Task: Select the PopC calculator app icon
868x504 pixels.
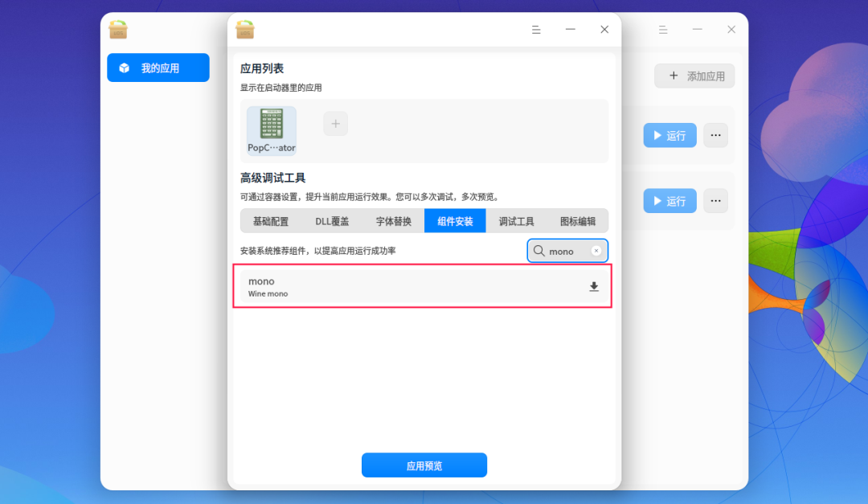Action: pos(271,125)
